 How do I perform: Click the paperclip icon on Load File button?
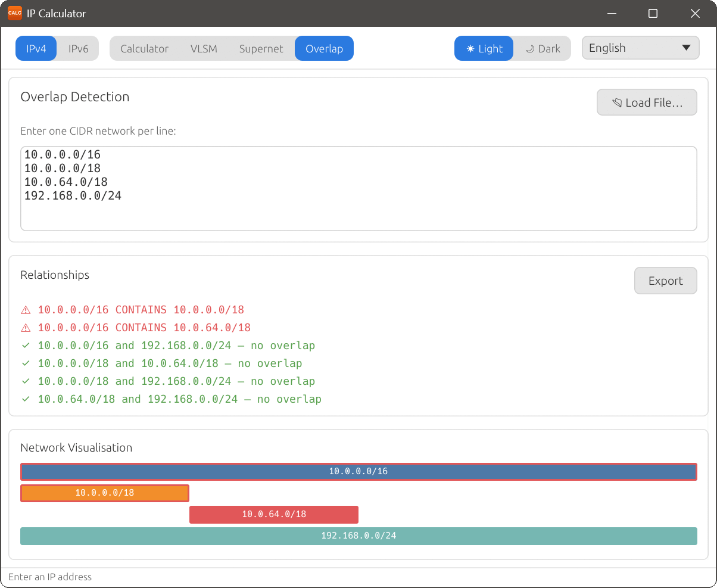pyautogui.click(x=616, y=102)
